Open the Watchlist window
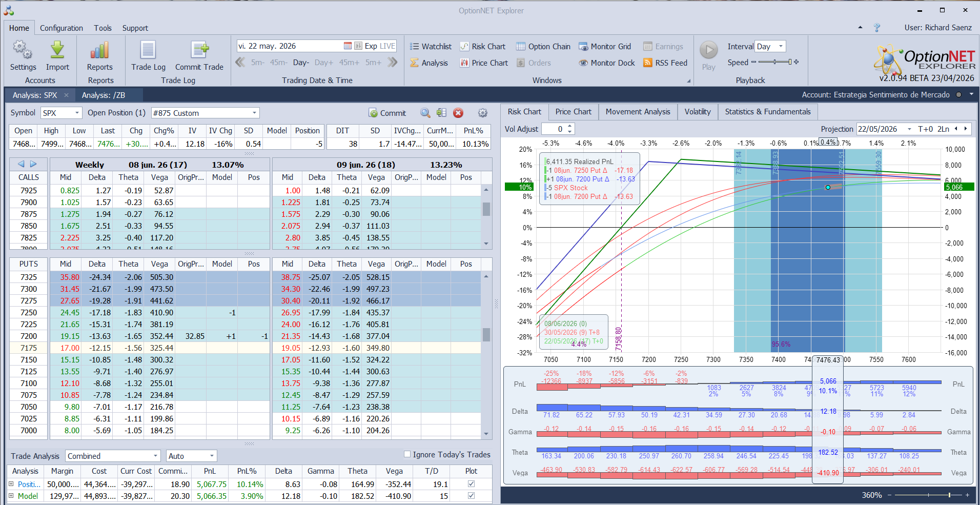The width and height of the screenshot is (980, 505). point(431,47)
